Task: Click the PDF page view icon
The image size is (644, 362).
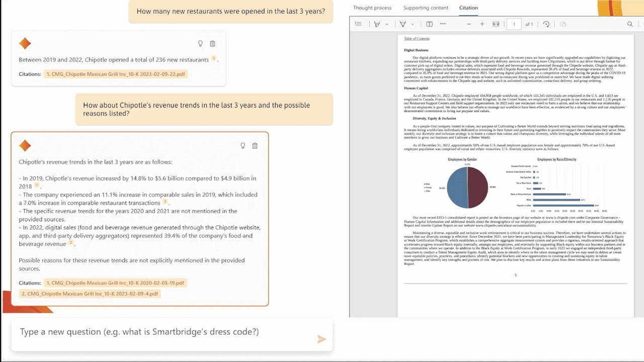Action: (563, 24)
